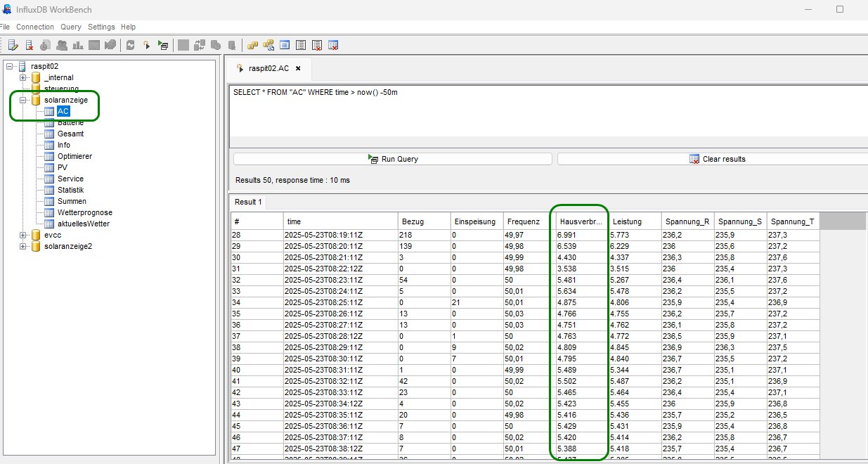This screenshot has width=868, height=464.
Task: Click the blue window toolbar icon
Action: point(285,45)
